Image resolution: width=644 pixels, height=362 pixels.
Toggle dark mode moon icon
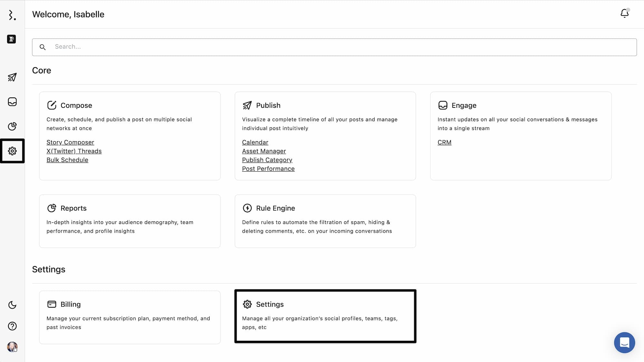coord(12,305)
